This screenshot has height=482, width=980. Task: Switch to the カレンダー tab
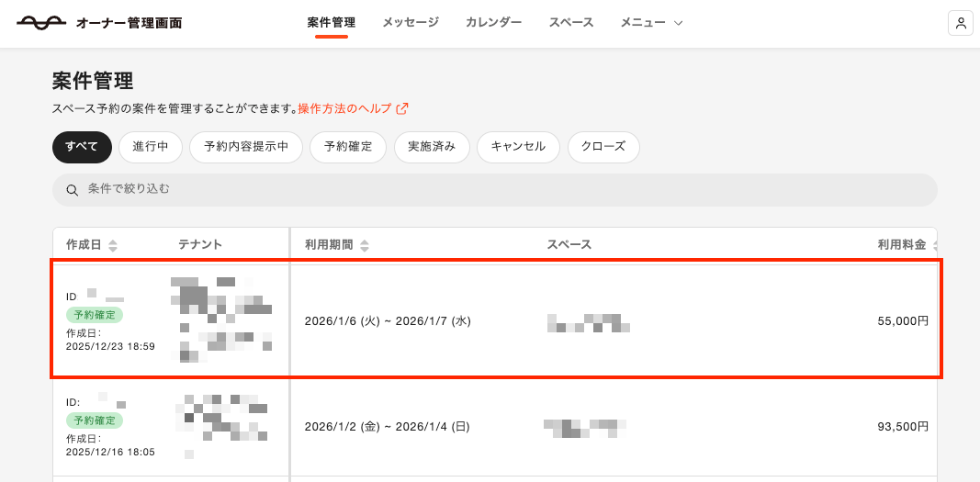493,23
